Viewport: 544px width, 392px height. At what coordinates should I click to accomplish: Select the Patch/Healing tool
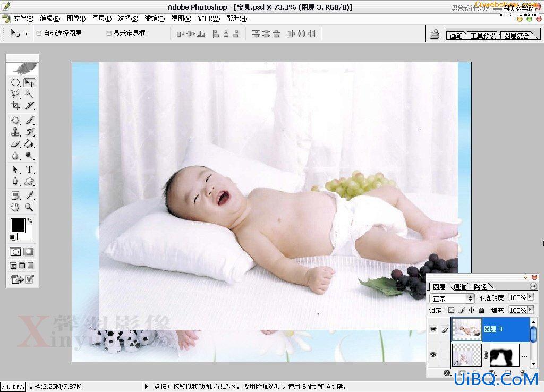click(x=15, y=121)
